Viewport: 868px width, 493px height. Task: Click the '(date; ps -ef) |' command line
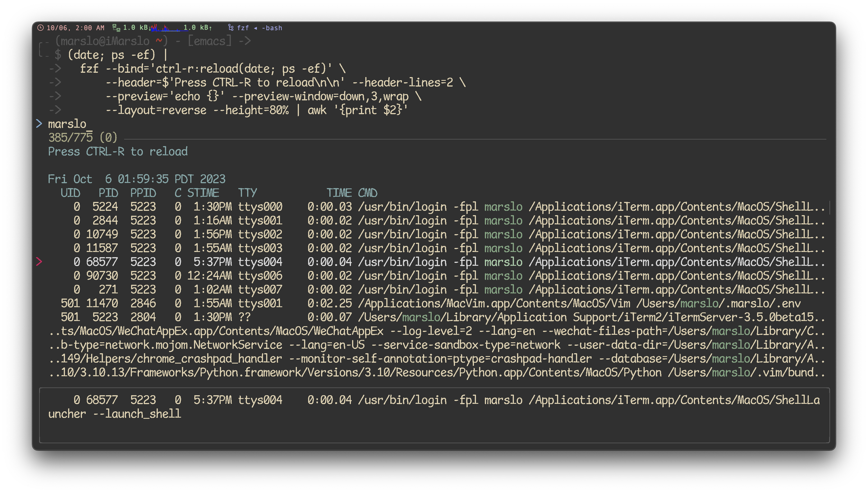pyautogui.click(x=117, y=55)
